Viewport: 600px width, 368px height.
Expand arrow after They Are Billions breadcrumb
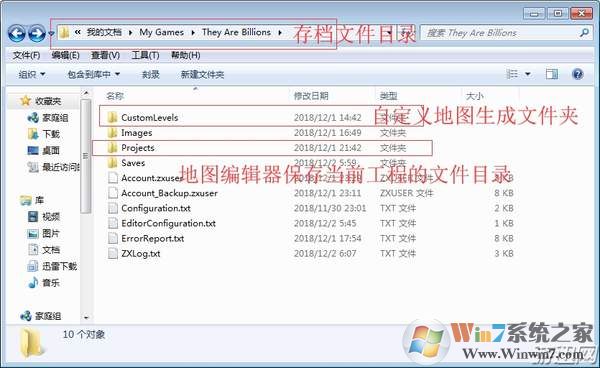pos(280,33)
